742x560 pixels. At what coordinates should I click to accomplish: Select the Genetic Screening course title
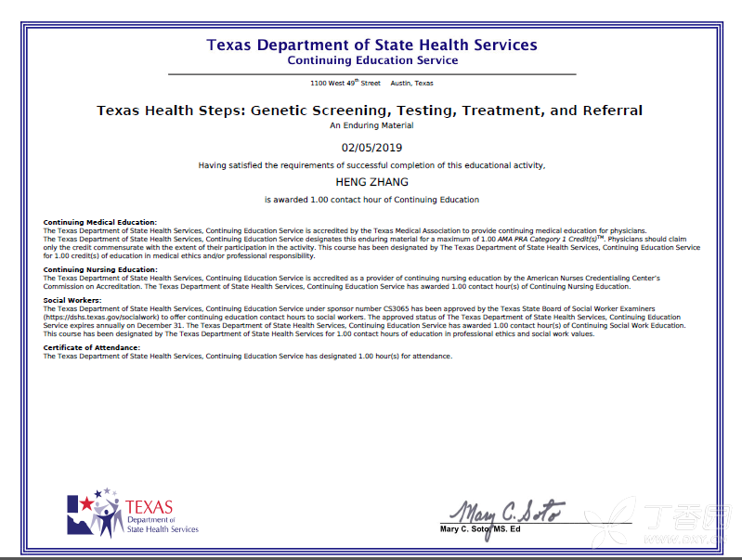click(x=370, y=111)
